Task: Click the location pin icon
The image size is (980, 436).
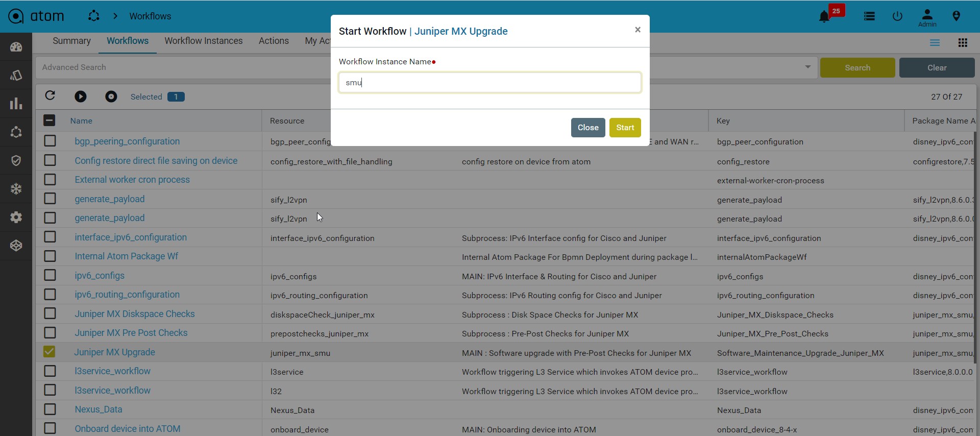Action: pos(957,16)
